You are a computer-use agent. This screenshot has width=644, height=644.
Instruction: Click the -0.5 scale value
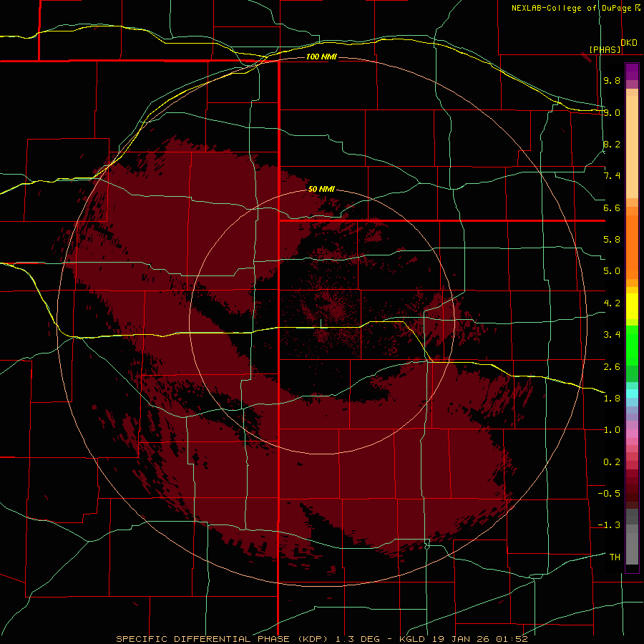coord(609,493)
